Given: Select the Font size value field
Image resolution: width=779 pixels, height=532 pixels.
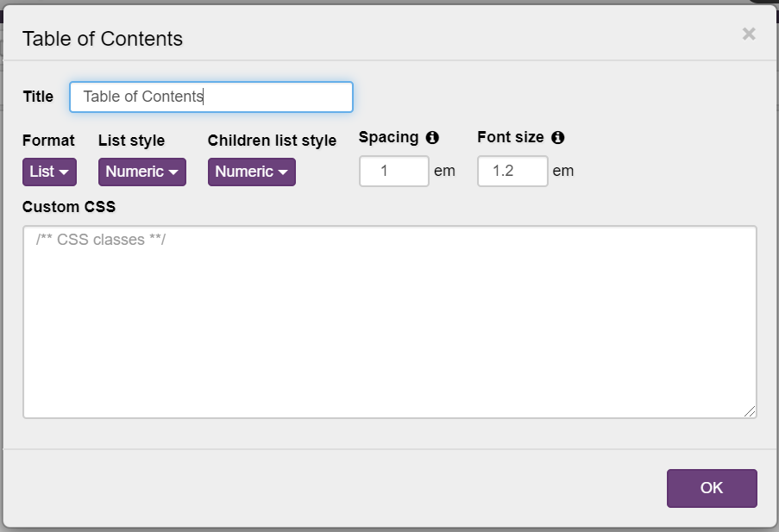Looking at the screenshot, I should click(512, 171).
